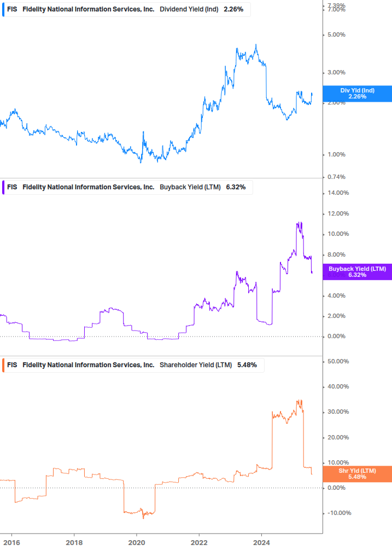
Task: Click the FIS ticker in the Shareholder Yield legend
Action: click(x=12, y=365)
